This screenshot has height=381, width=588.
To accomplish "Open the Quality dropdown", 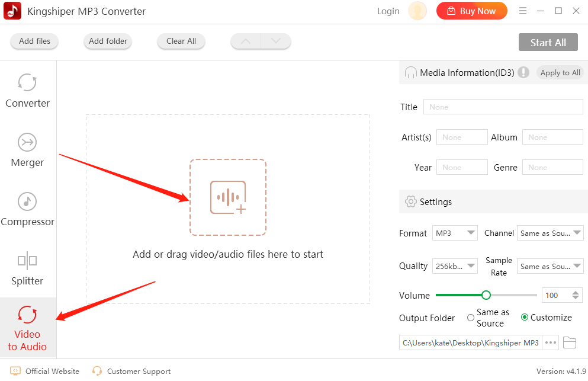I will pos(455,266).
